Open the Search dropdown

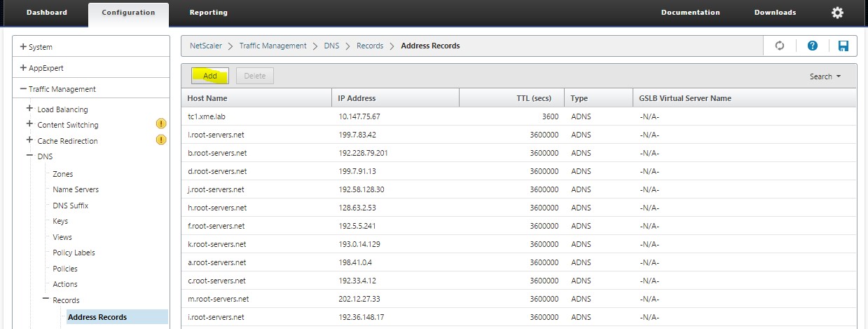(825, 76)
